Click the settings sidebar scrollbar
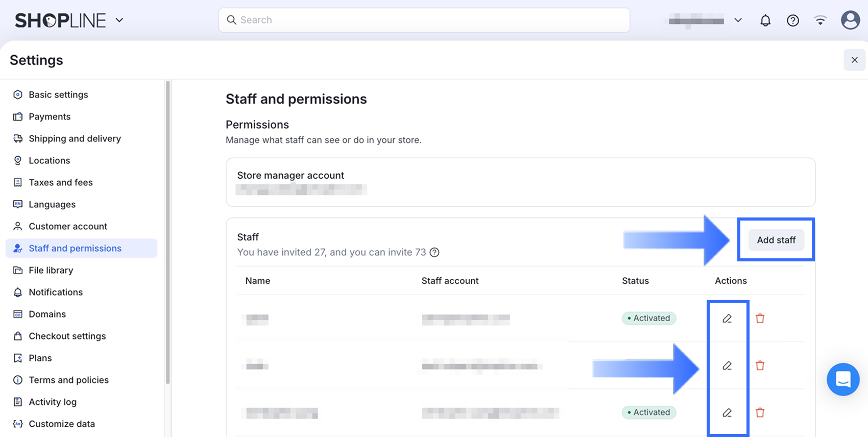The image size is (868, 437). click(x=167, y=230)
